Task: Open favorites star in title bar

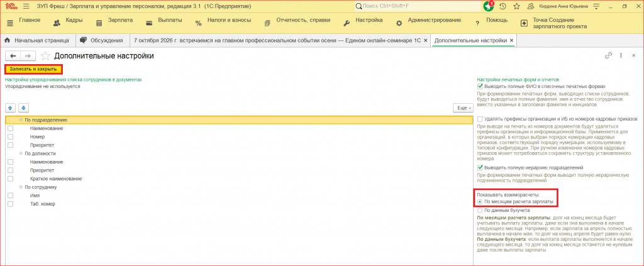Action: (517, 6)
